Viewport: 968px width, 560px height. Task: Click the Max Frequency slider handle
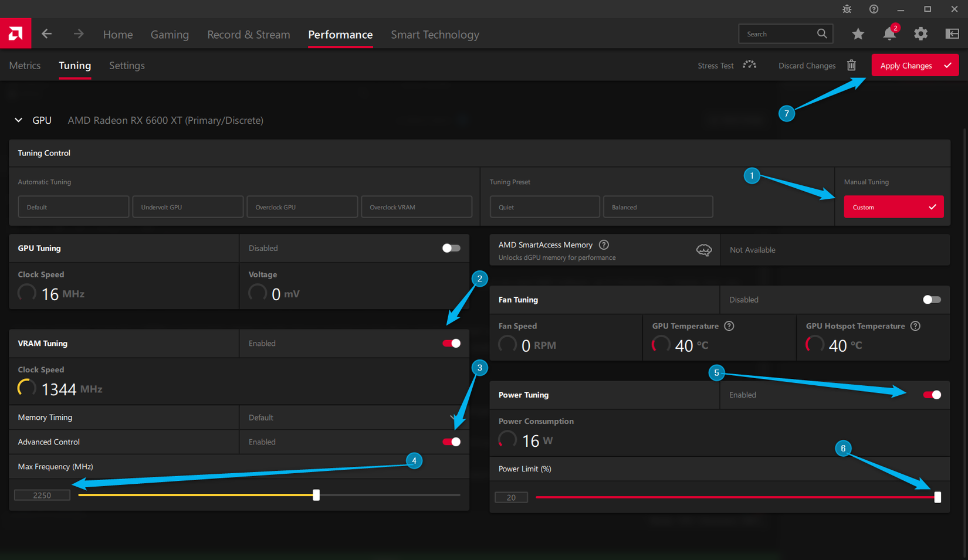tap(316, 495)
